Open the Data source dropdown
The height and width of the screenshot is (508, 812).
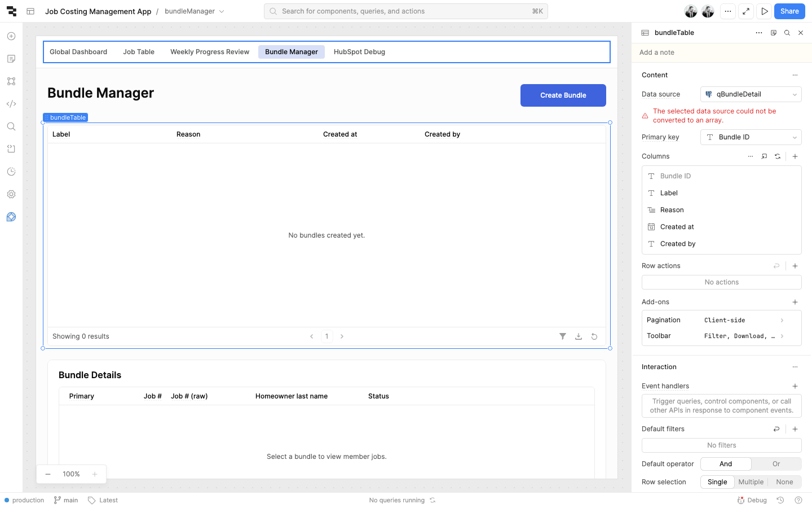[x=751, y=94]
